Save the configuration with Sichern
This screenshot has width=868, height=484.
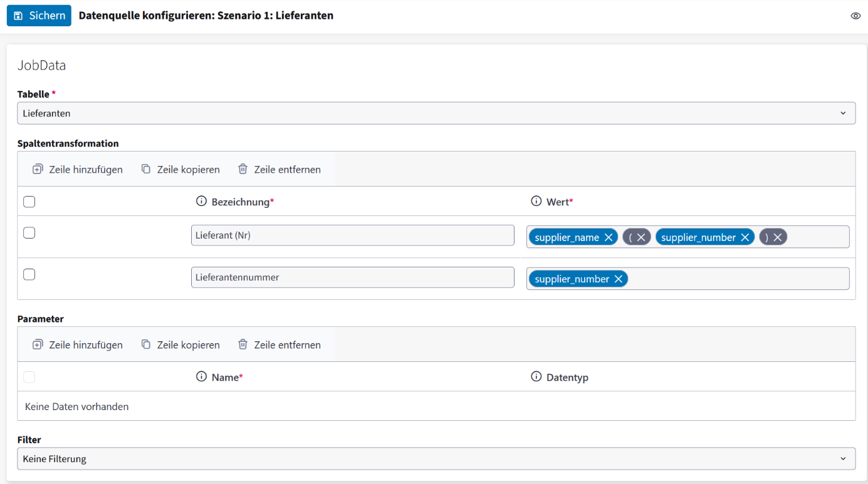39,16
